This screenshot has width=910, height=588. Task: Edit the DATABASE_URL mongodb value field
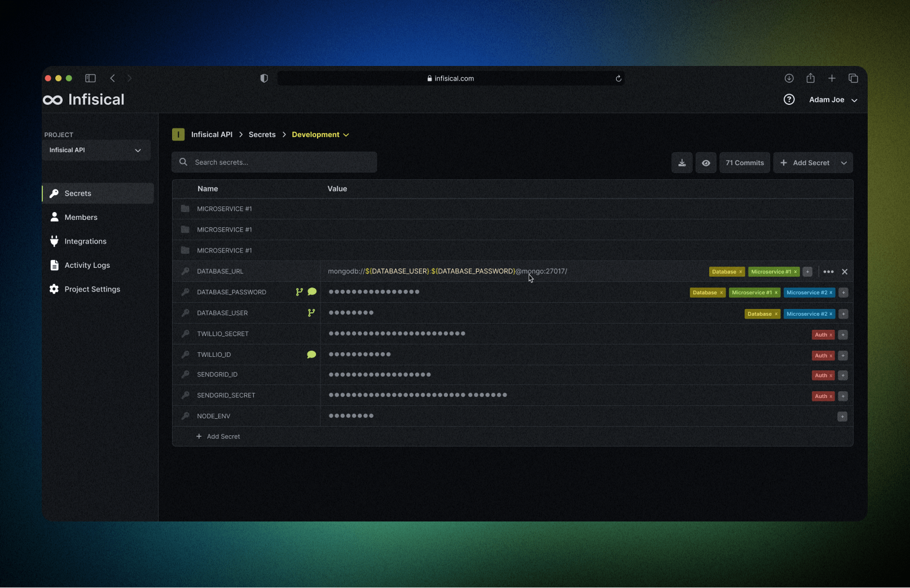447,271
